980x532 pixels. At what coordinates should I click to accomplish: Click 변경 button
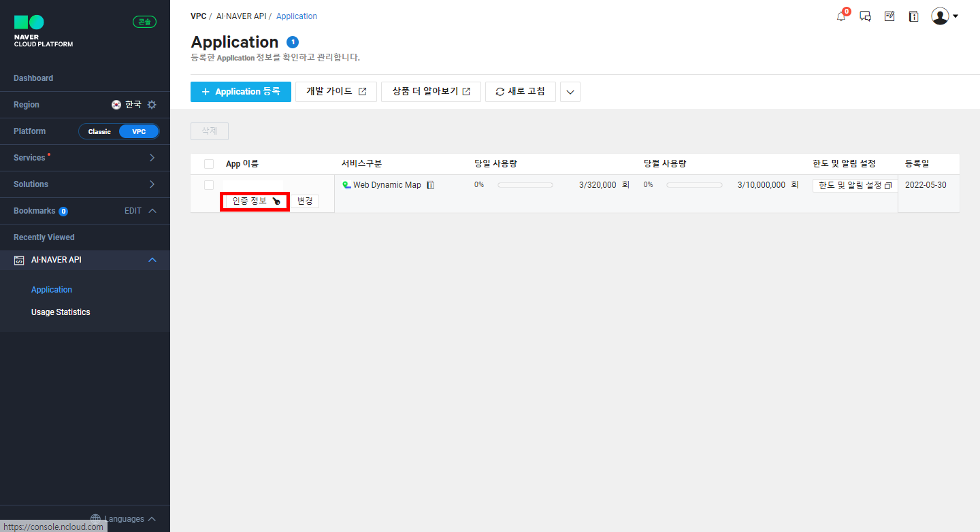coord(305,201)
